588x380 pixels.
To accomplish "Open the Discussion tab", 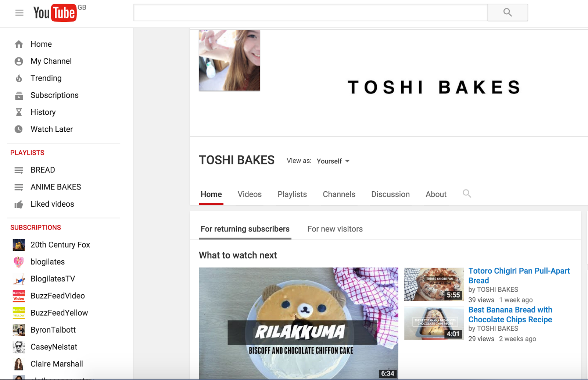I will click(x=390, y=194).
